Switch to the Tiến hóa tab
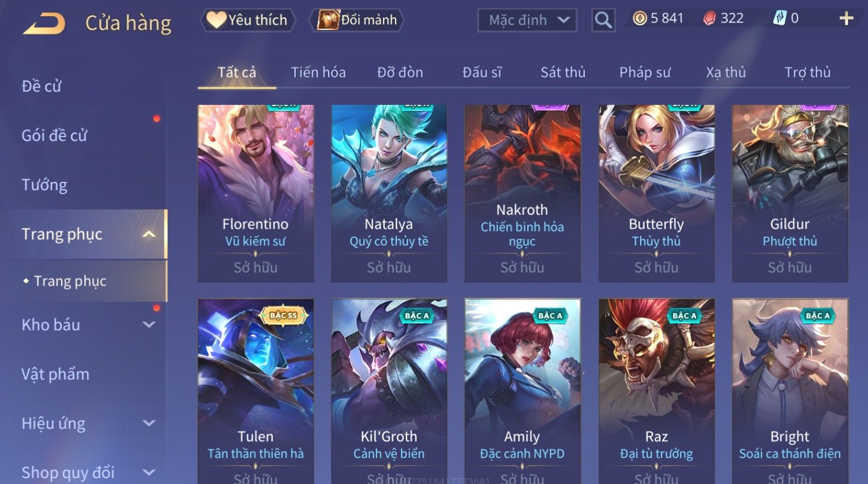 pos(318,73)
